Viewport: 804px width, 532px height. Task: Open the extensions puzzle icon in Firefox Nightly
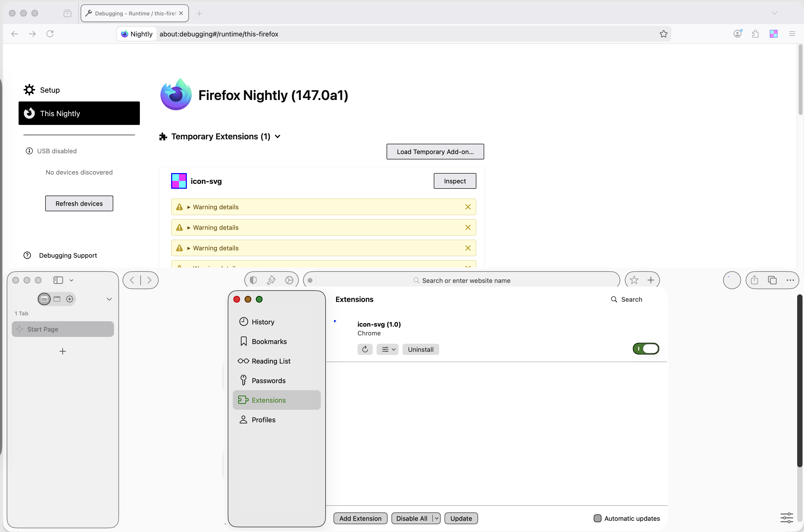(756, 33)
